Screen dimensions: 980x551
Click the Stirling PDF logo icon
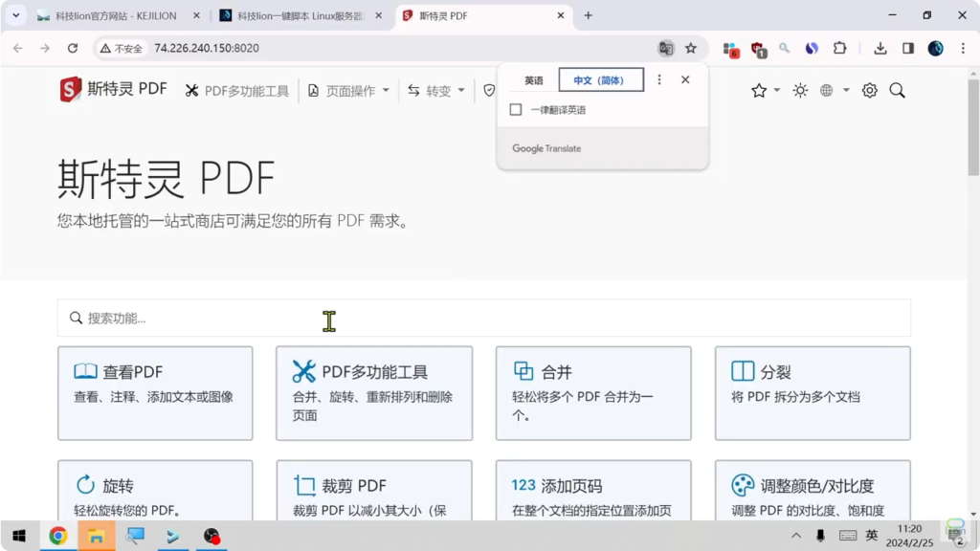coord(71,90)
